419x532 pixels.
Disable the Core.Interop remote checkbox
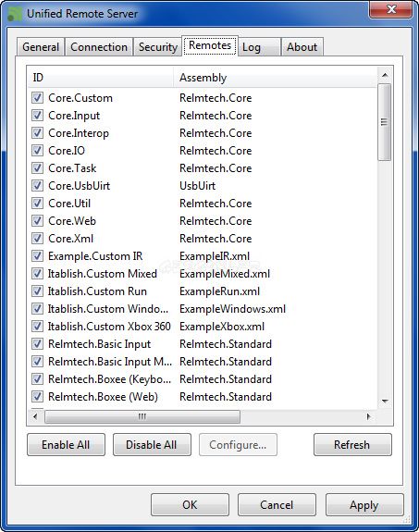coord(37,133)
